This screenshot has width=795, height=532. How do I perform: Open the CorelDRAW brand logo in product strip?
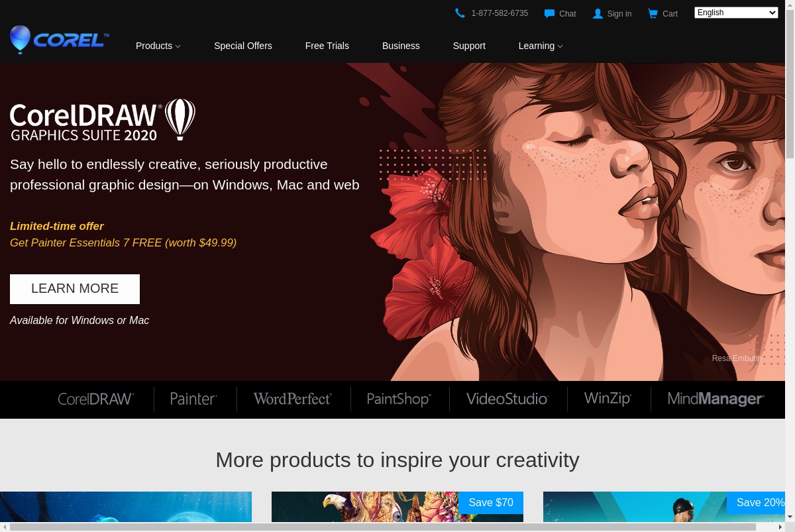coord(96,399)
